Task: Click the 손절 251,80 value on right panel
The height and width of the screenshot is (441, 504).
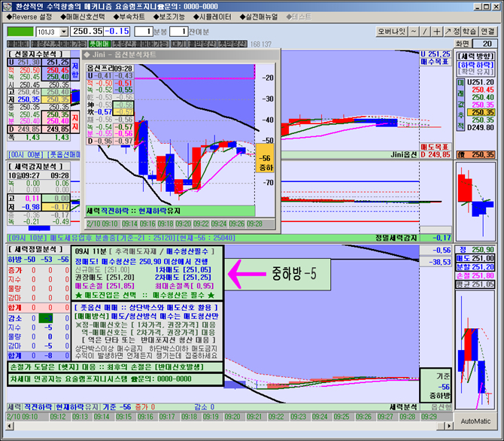Action: pyautogui.click(x=475, y=276)
